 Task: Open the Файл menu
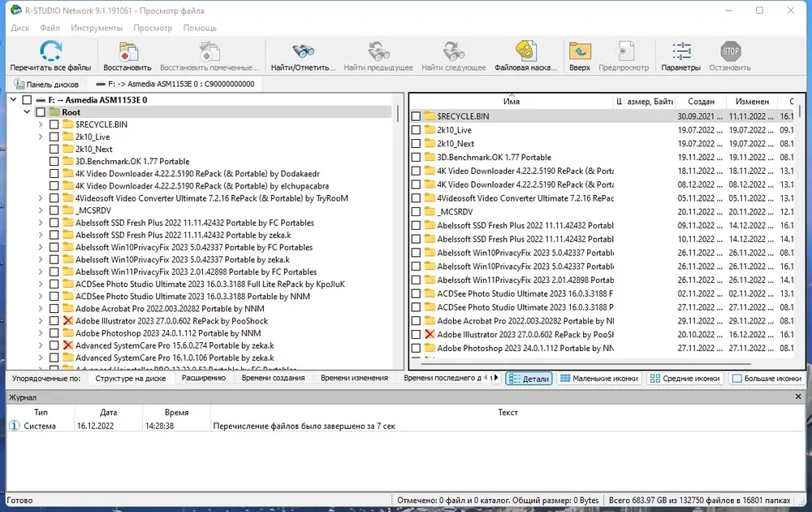pos(50,28)
